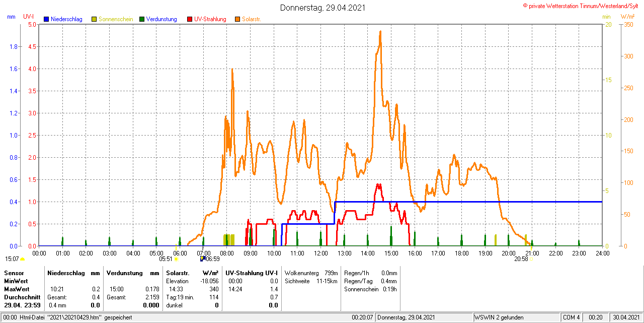
Task: Click the green Verdunstung legend swatch
Action: pyautogui.click(x=142, y=19)
